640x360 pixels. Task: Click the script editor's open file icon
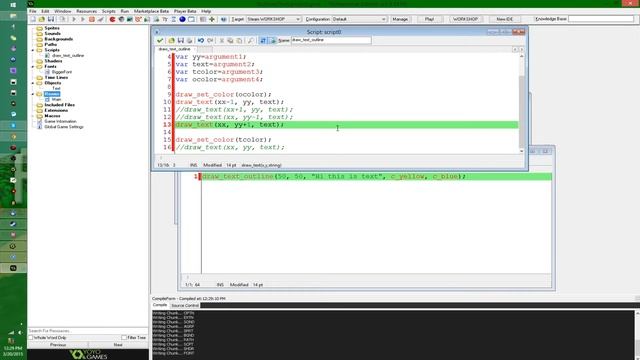171,40
